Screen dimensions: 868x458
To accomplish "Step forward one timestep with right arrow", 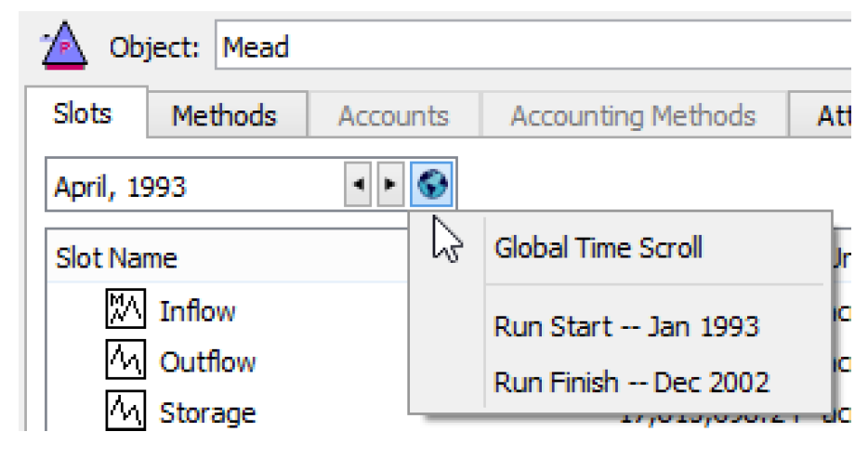I will click(x=389, y=188).
